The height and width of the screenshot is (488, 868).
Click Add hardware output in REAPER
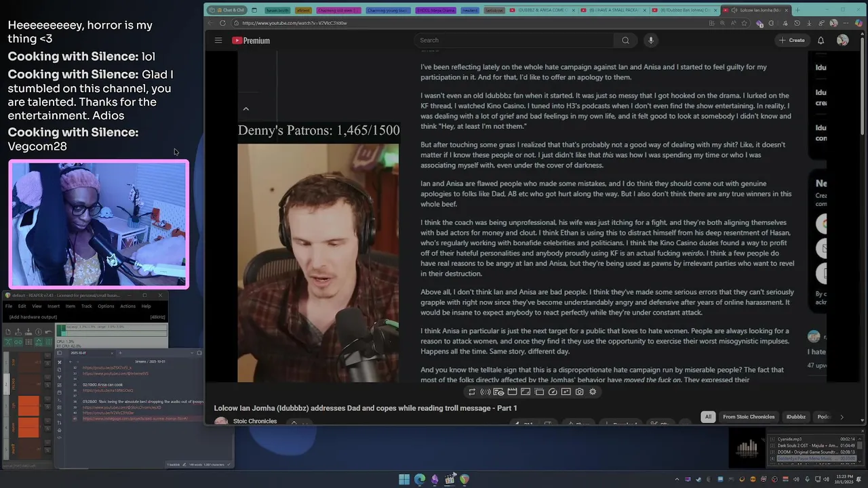[33, 317]
